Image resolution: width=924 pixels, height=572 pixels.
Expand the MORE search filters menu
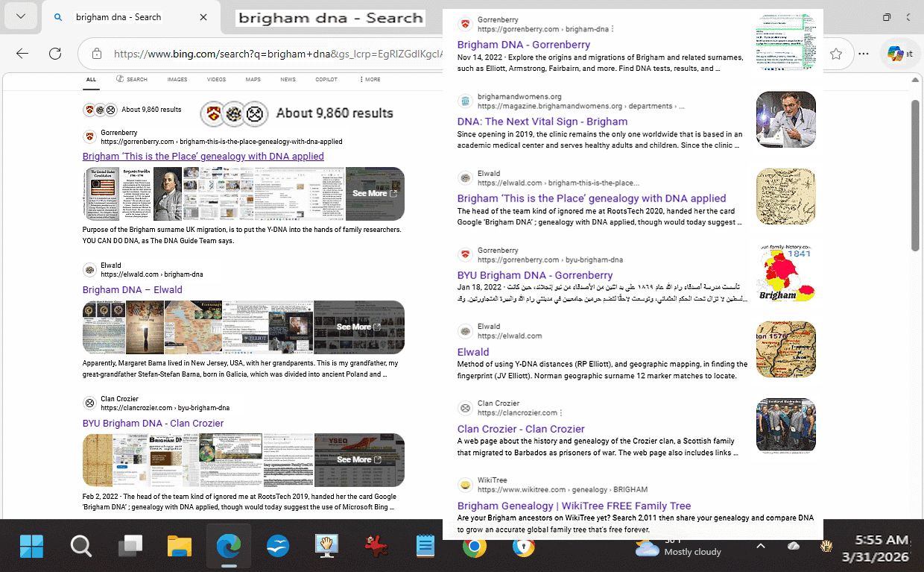tap(370, 79)
